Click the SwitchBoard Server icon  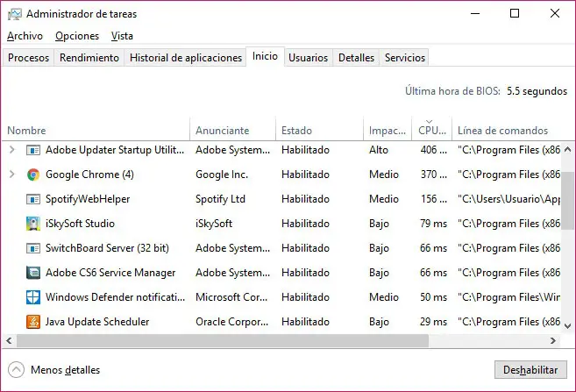click(x=33, y=248)
